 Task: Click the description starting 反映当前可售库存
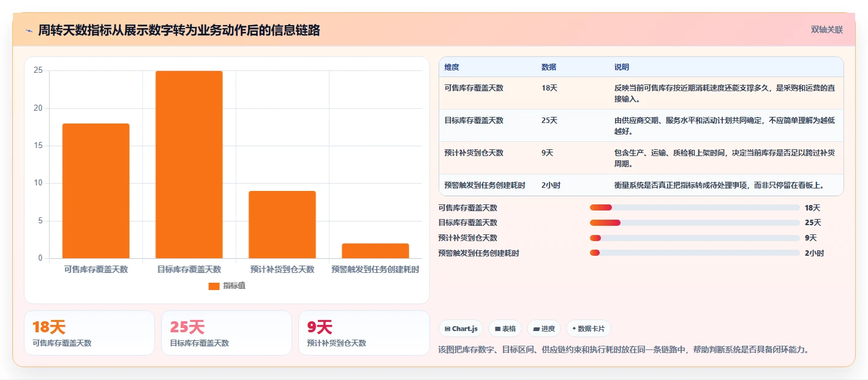(x=725, y=93)
